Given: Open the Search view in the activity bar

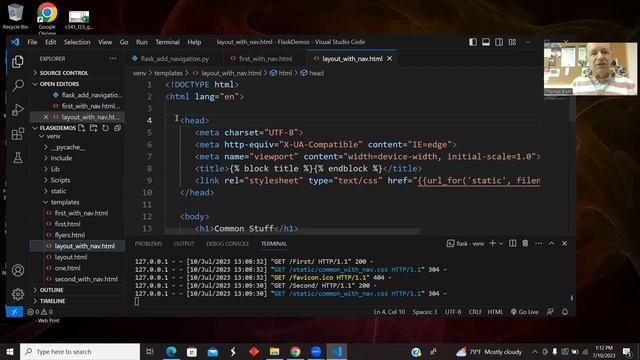Looking at the screenshot, I should click(x=18, y=85).
